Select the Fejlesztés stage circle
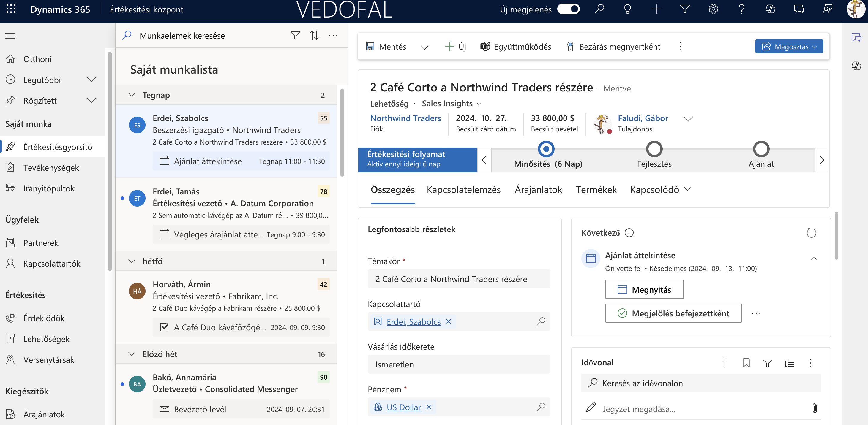868x425 pixels. coord(654,149)
